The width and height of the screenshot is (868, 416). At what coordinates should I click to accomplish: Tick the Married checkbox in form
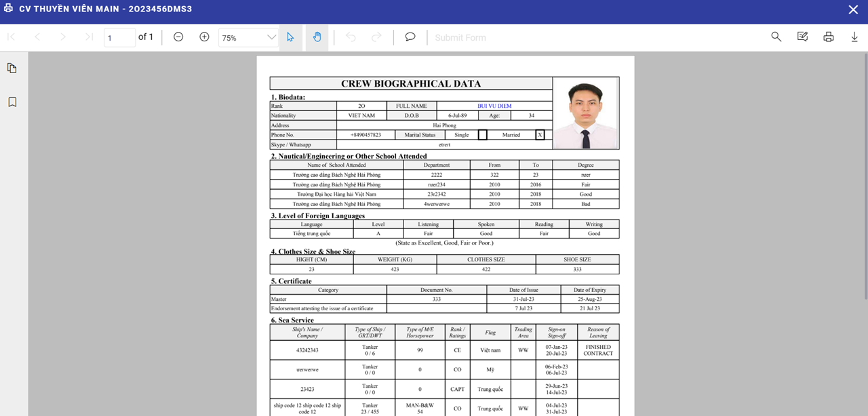540,135
